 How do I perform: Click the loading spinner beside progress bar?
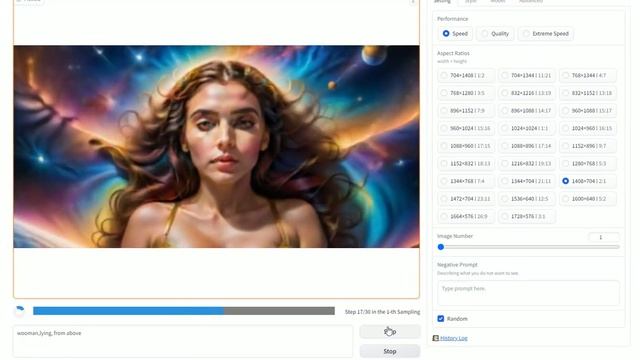(x=20, y=311)
